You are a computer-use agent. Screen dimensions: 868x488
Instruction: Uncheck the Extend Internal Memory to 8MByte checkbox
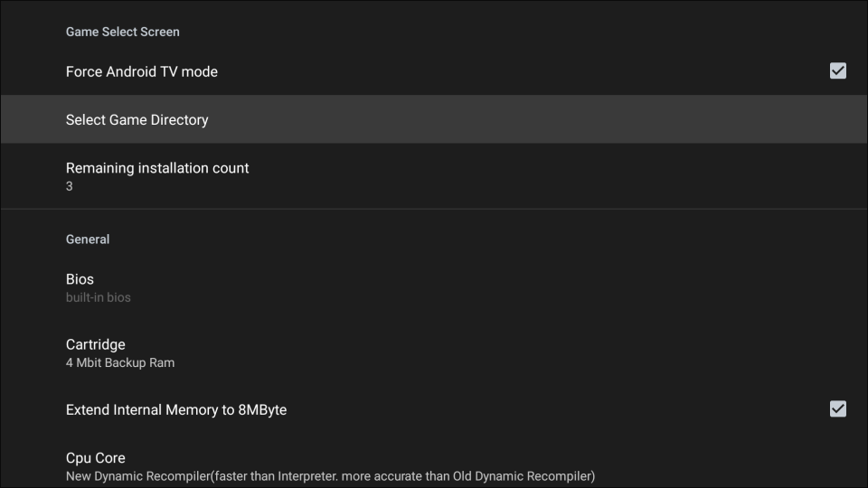point(837,408)
